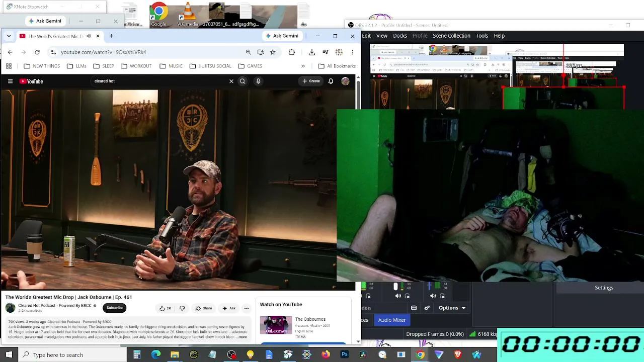The height and width of the screenshot is (362, 644).
Task: Open the OBS Tools menu
Action: click(482, 36)
